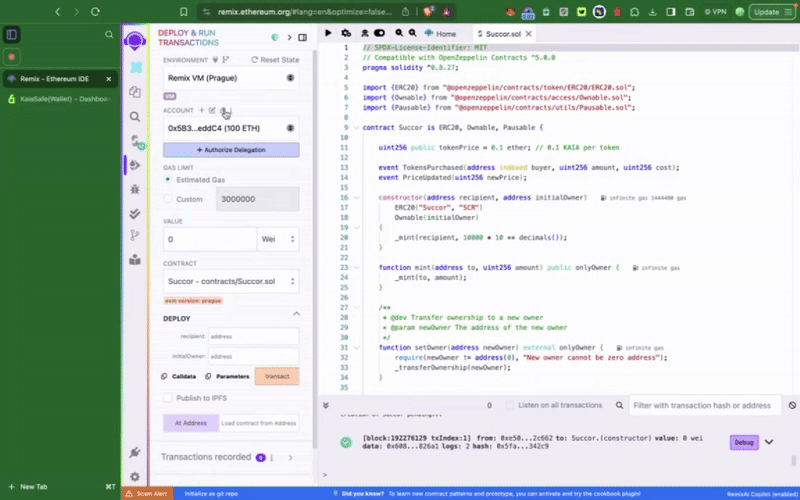Select the Estimated Gas radio button
The image size is (800, 500).
168,180
